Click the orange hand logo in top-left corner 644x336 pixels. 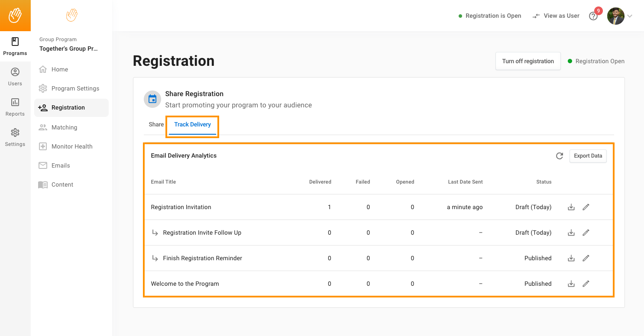(15, 16)
